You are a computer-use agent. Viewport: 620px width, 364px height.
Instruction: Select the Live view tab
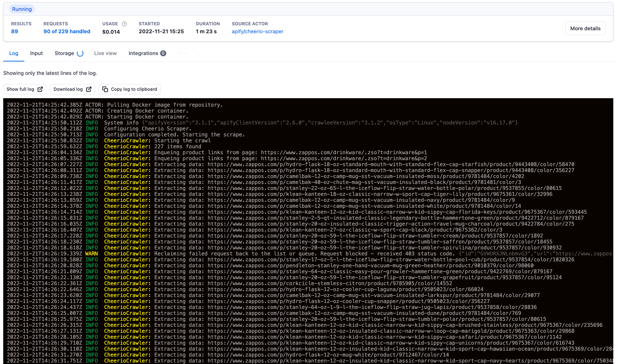click(x=105, y=53)
